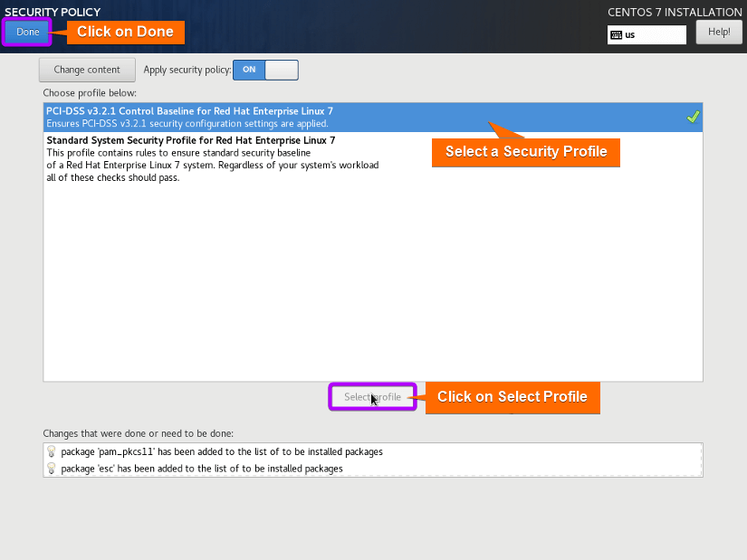Viewport: 747px width, 560px height.
Task: Click the lightbulb icon for esc package
Action: coord(52,469)
